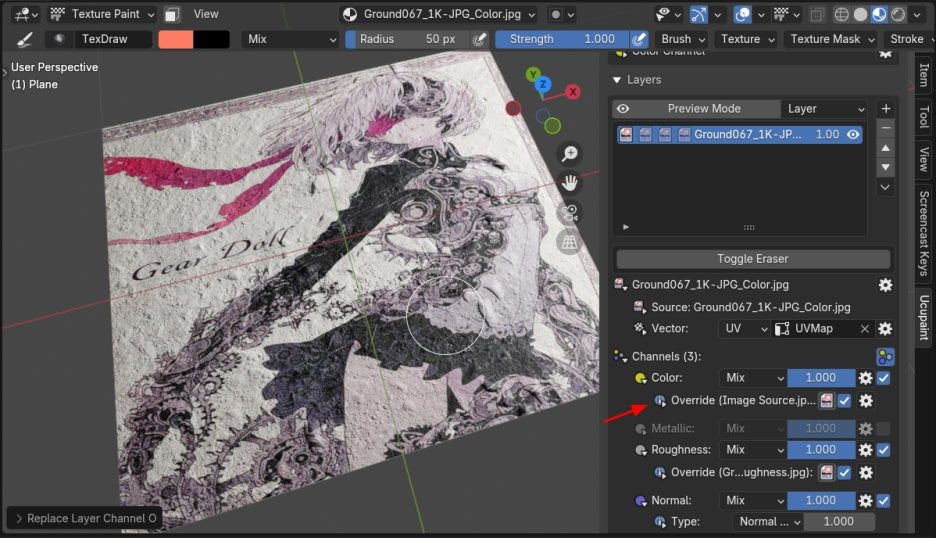Open Roughness channel Mix blend dropdown
Image resolution: width=936 pixels, height=538 pixels.
pyautogui.click(x=753, y=450)
